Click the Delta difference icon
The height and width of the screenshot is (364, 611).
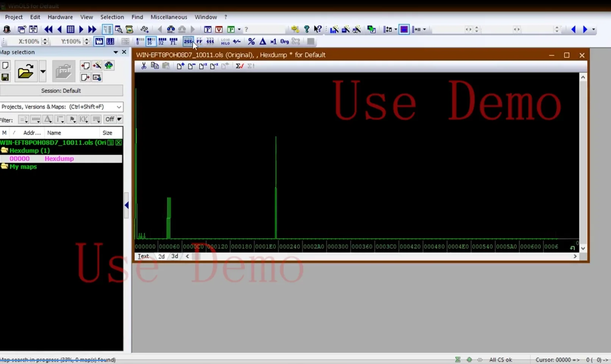coord(263,41)
